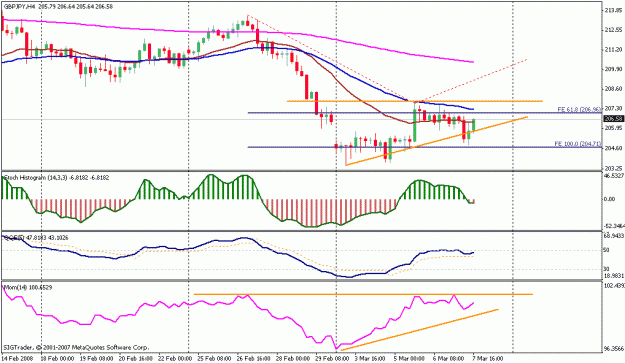625x363 pixels.
Task: Click the 18 Feb 00:00 time label
Action: [57, 359]
